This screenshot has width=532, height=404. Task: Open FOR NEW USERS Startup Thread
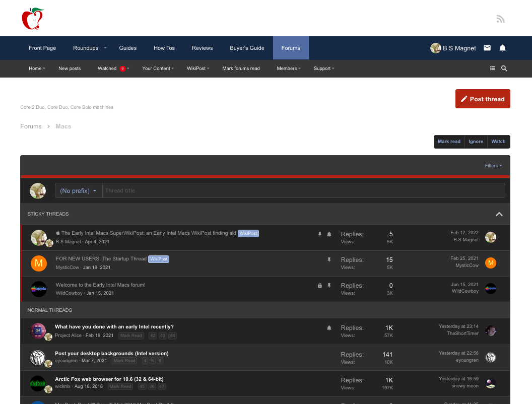pos(101,258)
